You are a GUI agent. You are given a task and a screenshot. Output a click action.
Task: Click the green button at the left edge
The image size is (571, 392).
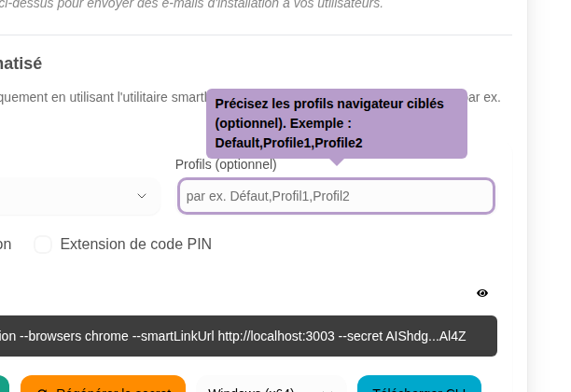click(4, 385)
